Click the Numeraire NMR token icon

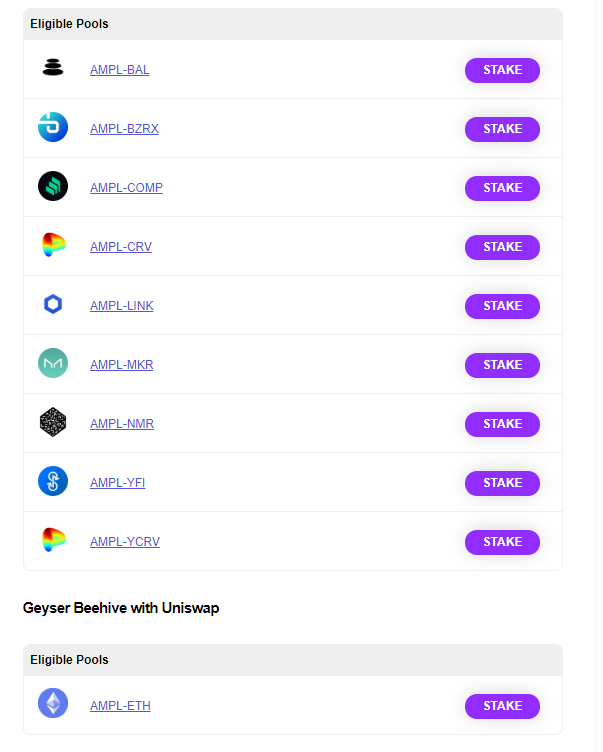click(x=53, y=422)
